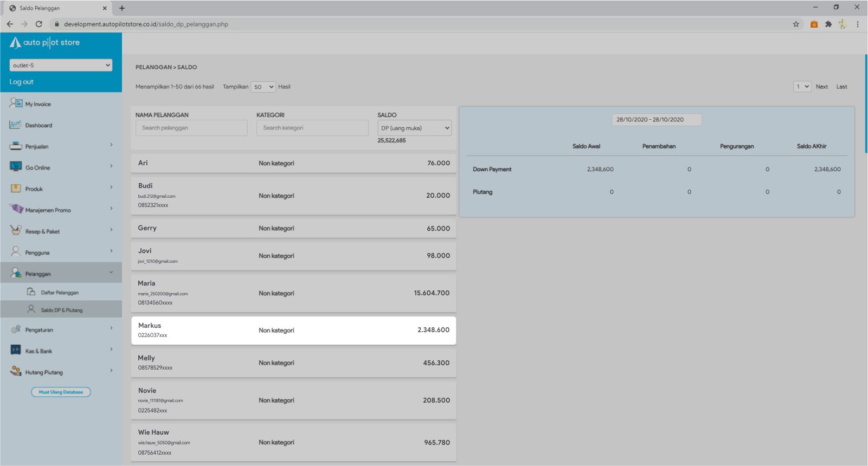The height and width of the screenshot is (466, 868).
Task: Click the Manajemen Promo tag icon
Action: [x=16, y=209]
